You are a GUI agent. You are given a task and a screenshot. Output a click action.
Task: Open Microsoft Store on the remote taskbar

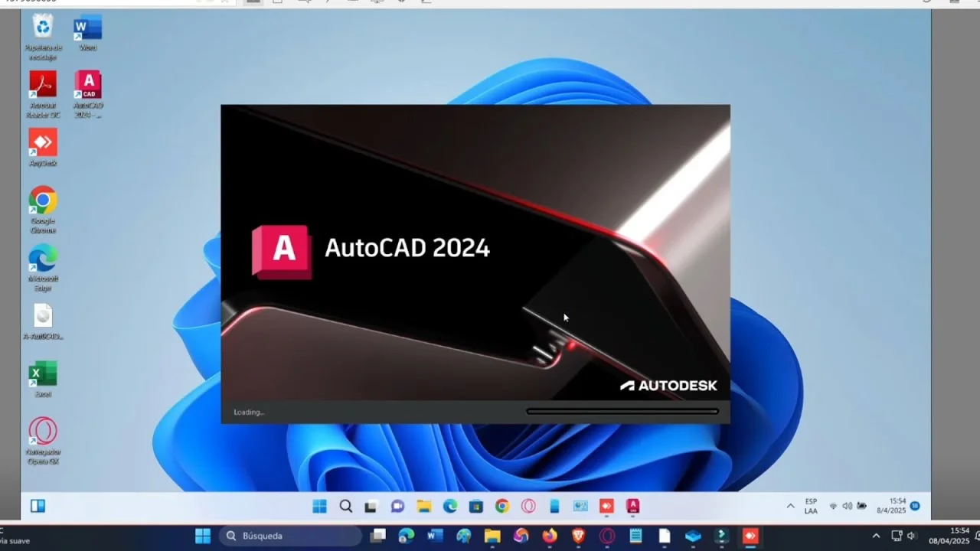(475, 506)
